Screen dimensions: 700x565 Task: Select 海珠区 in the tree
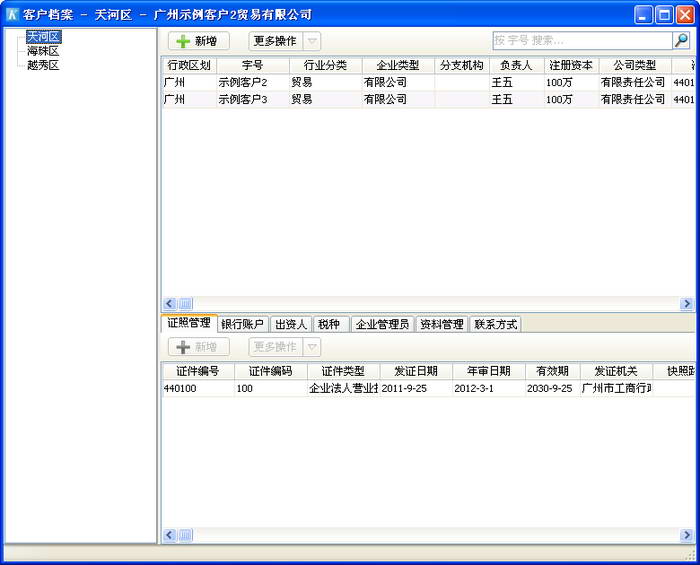[43, 51]
